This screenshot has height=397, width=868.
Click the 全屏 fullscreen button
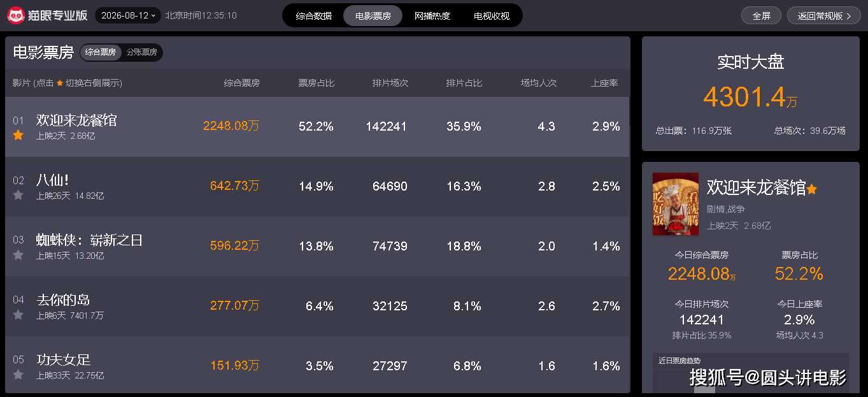[762, 16]
